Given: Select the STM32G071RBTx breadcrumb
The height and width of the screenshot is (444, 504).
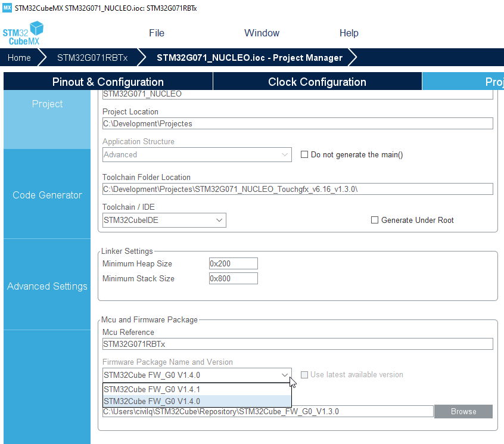Looking at the screenshot, I should 92,58.
